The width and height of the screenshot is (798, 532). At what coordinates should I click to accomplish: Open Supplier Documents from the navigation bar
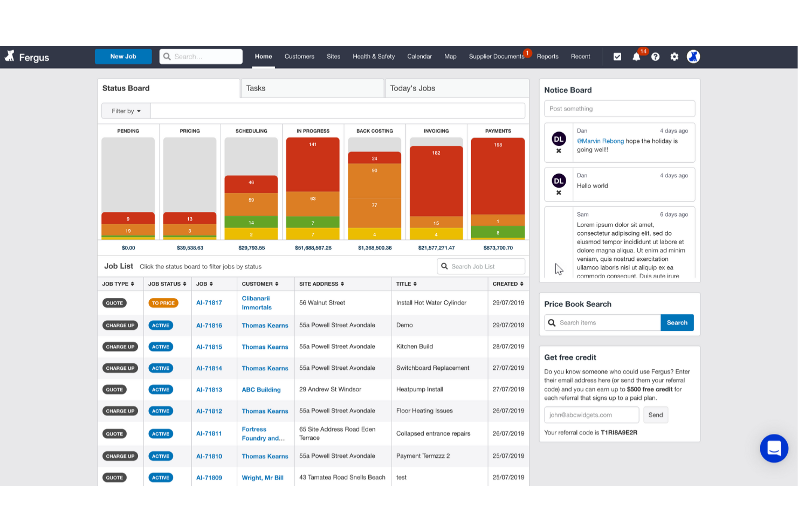[x=496, y=56]
